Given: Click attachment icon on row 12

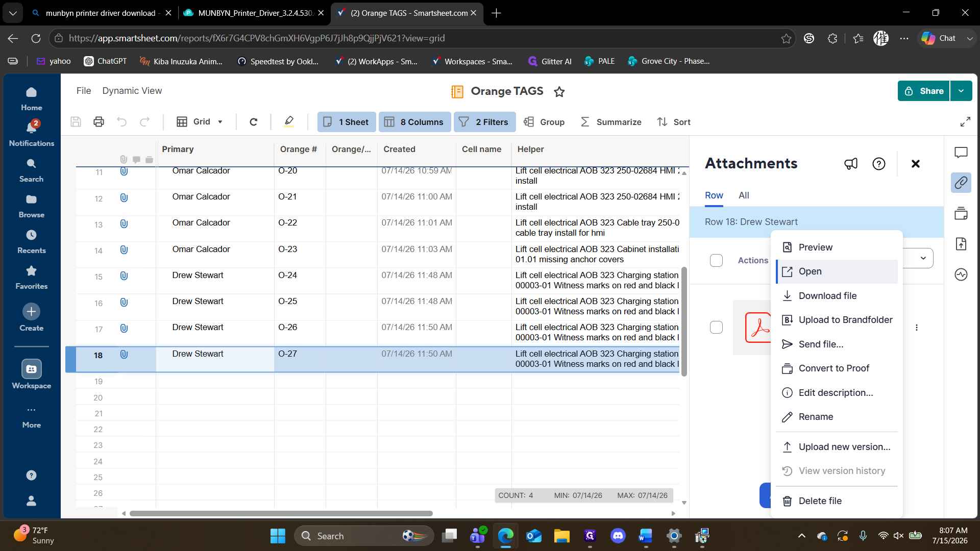Looking at the screenshot, I should (x=124, y=198).
